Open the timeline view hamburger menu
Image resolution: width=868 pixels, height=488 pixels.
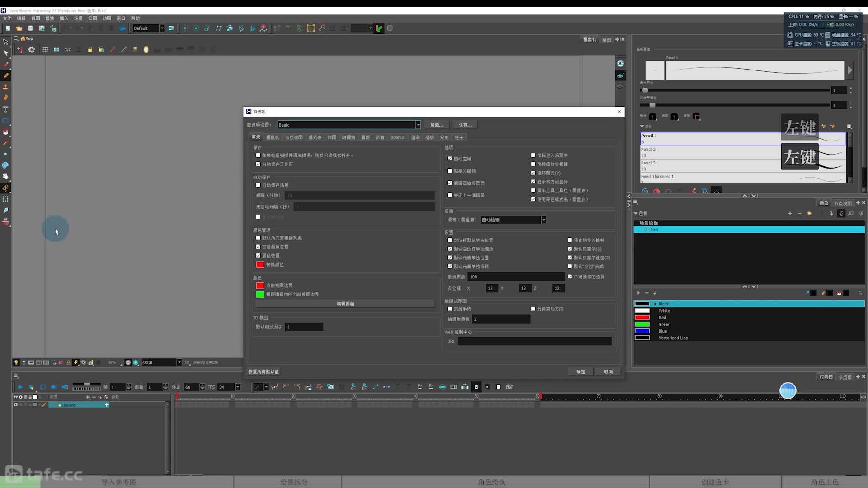[16, 376]
